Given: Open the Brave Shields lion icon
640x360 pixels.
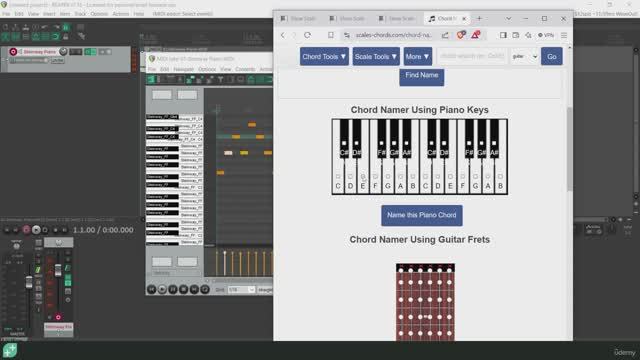Looking at the screenshot, I should click(x=461, y=35).
